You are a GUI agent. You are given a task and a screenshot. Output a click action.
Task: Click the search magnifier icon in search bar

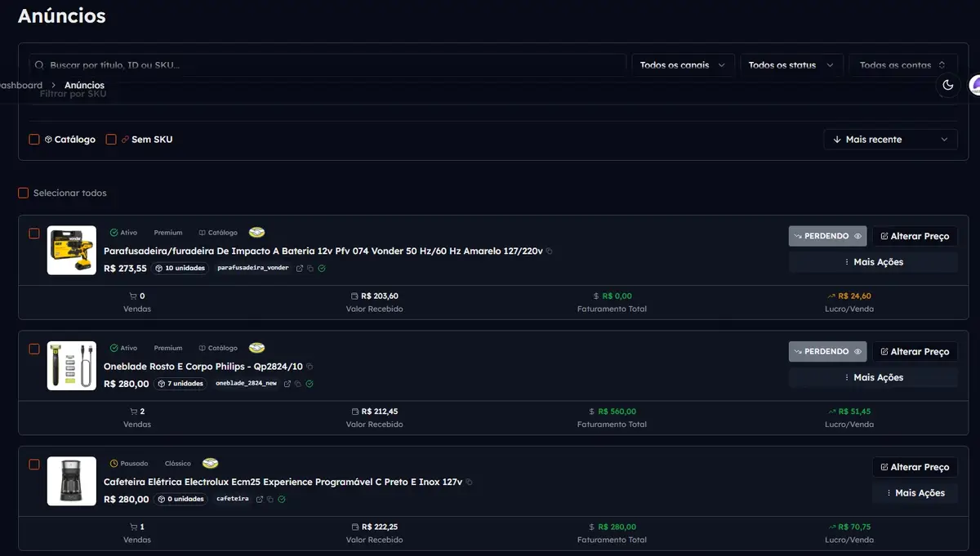pos(40,65)
